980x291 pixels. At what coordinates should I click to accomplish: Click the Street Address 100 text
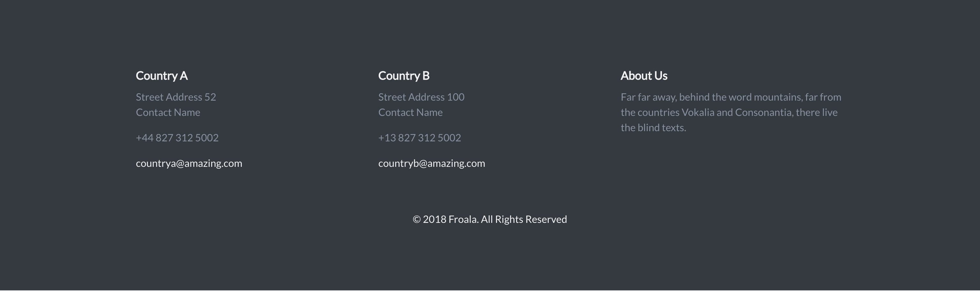coord(421,97)
